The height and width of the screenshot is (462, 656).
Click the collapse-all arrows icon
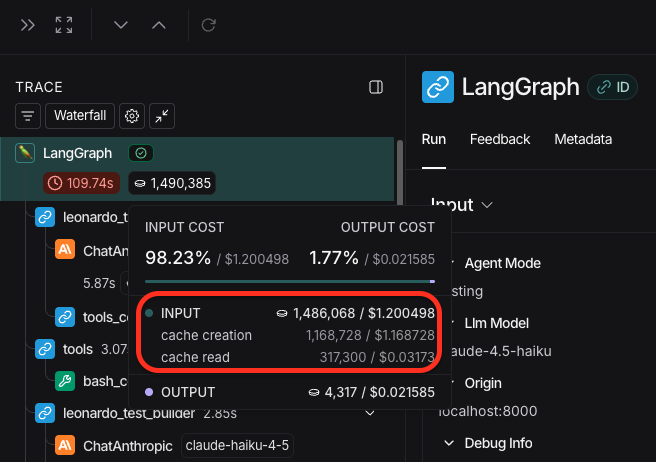point(162,116)
